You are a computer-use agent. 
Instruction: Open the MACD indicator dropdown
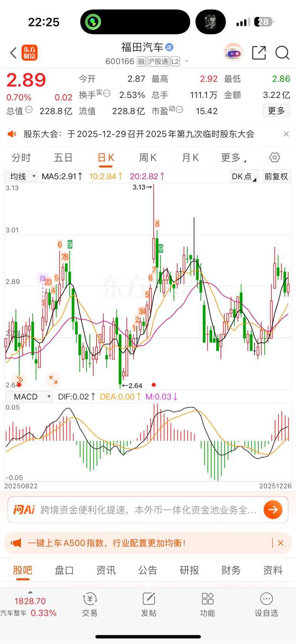29,397
